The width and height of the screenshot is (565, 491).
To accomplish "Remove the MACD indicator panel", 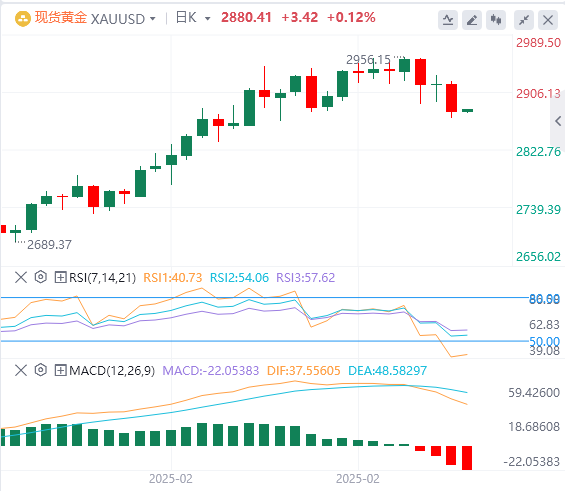I will [x=21, y=370].
